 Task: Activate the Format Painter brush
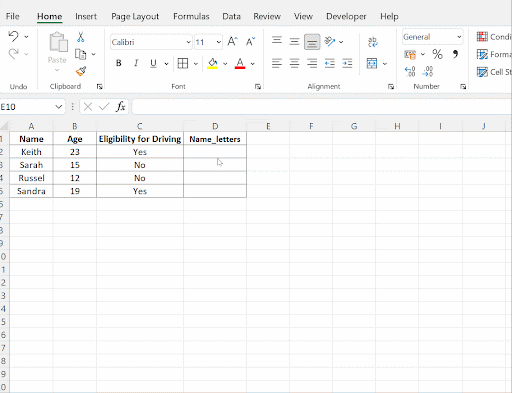81,71
